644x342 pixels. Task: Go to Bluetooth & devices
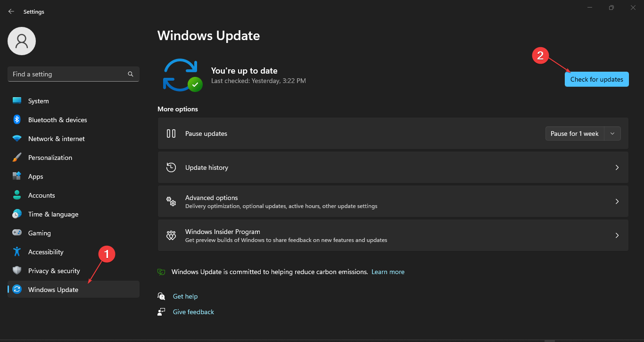coord(74,120)
